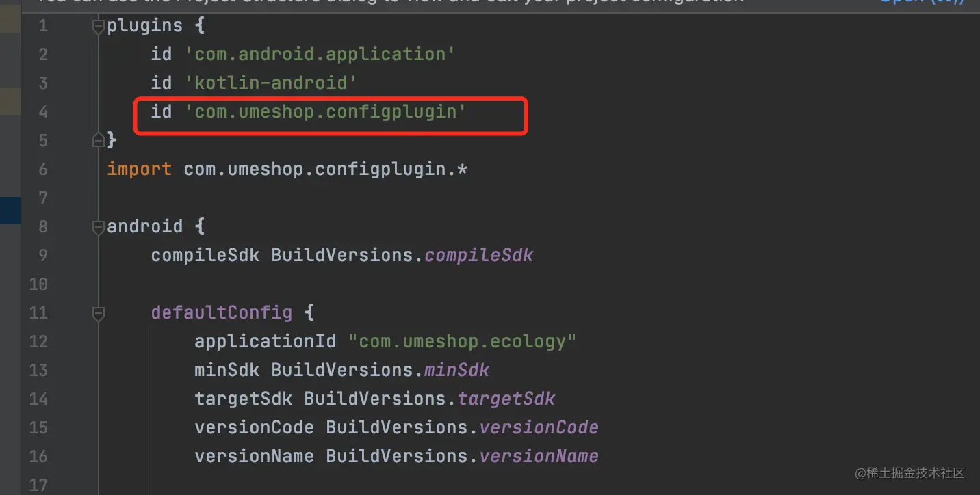
Task: Click the fold end marker beside closing brace on line 5
Action: [x=99, y=141]
